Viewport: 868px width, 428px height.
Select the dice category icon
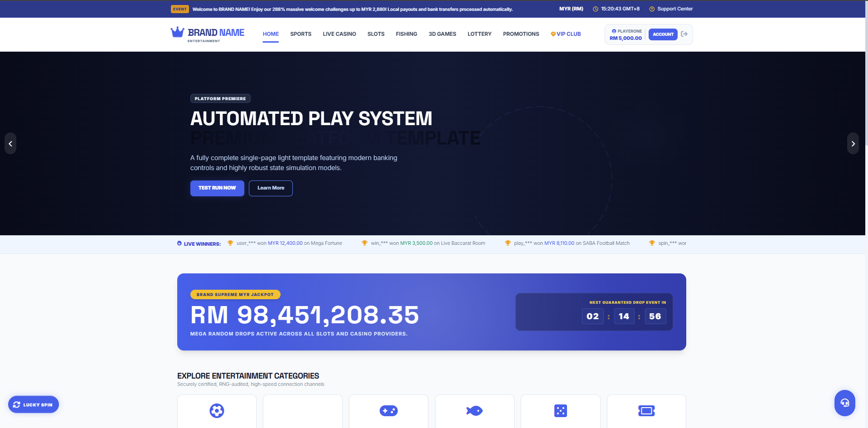[x=561, y=411]
